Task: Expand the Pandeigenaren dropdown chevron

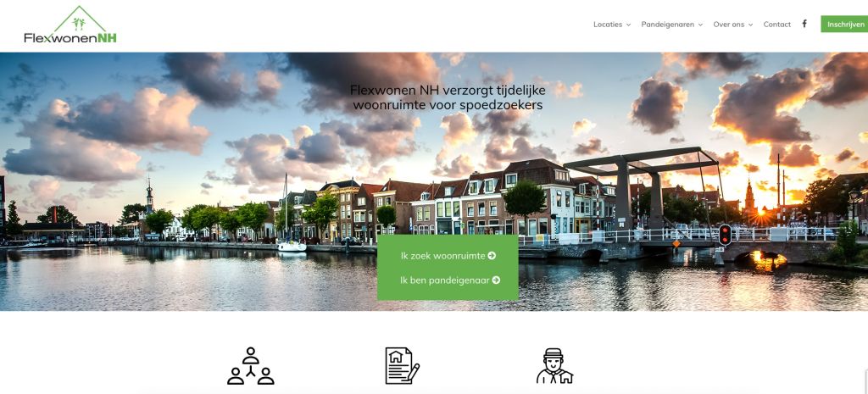Action: click(x=700, y=25)
